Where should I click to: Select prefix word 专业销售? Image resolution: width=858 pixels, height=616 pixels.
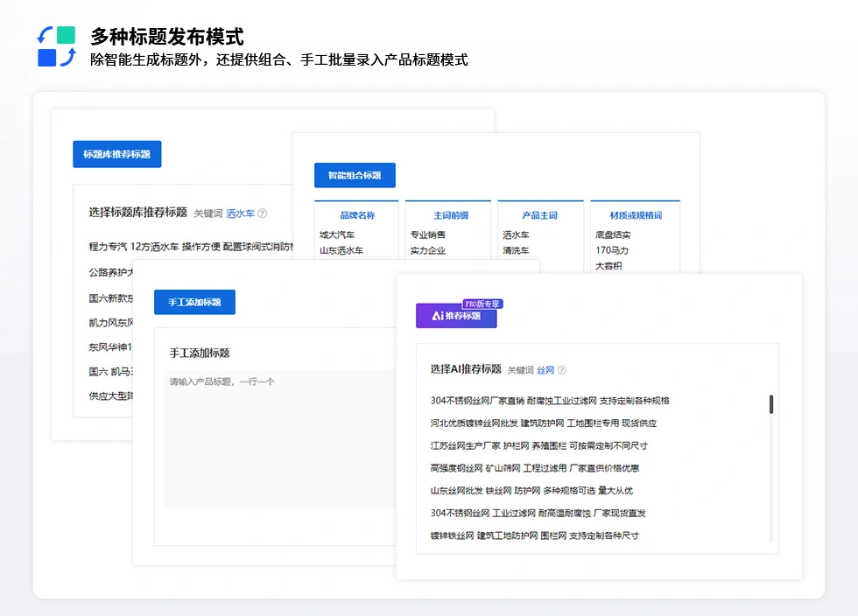coord(428,234)
